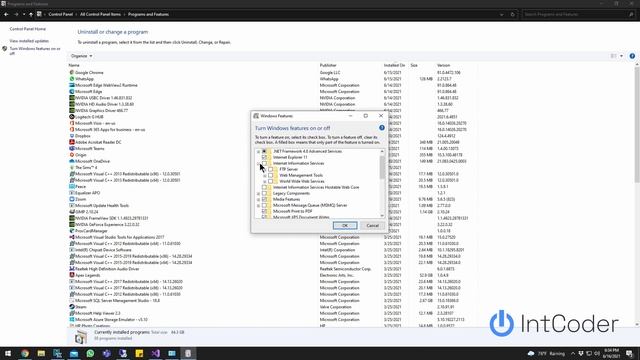Expand the Media Features node
Image resolution: width=640 pixels, height=360 pixels.
pos(258,199)
